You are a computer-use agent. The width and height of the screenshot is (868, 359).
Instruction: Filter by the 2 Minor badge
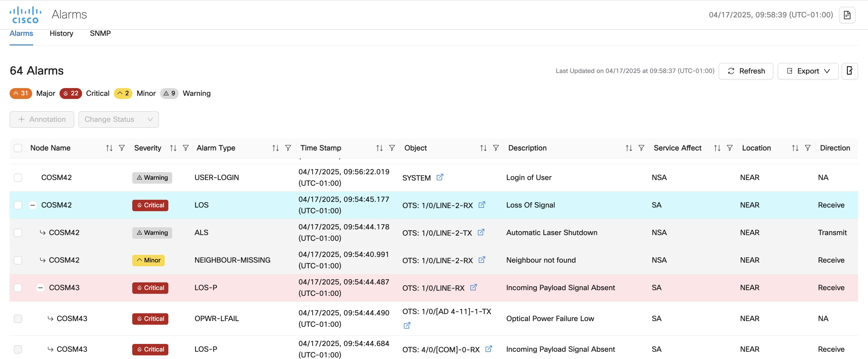point(123,93)
